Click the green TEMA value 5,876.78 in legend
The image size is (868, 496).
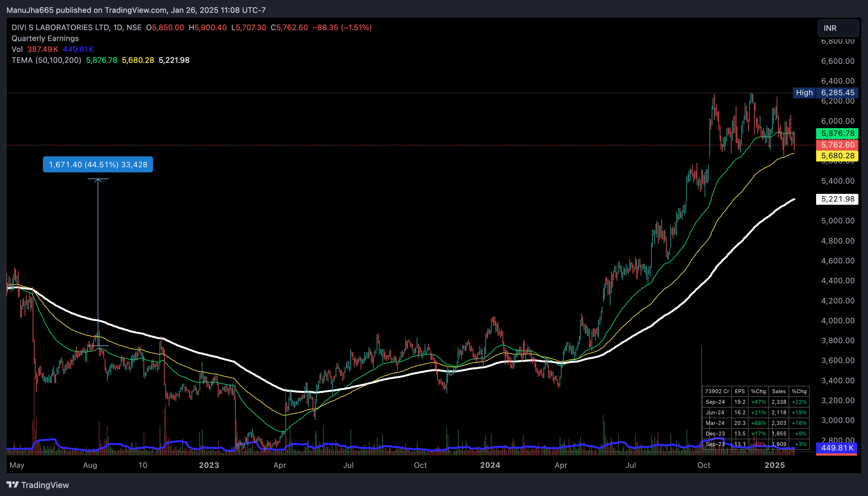point(102,60)
